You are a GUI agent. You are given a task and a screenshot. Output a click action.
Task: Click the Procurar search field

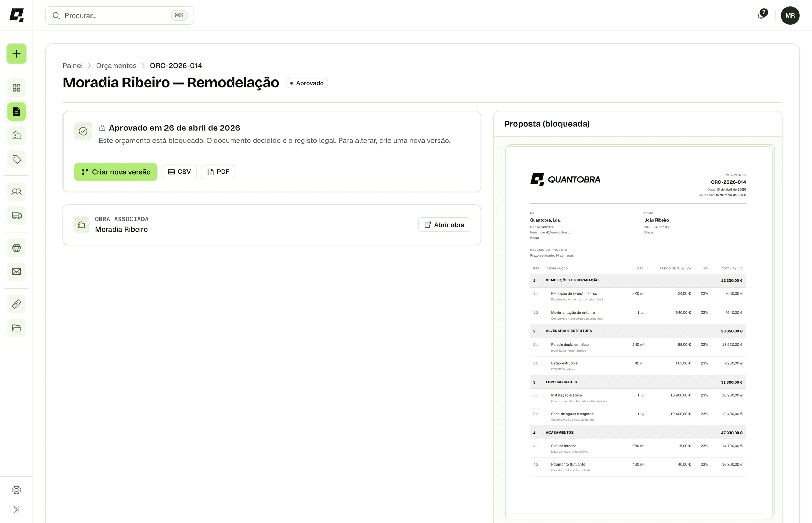point(120,15)
